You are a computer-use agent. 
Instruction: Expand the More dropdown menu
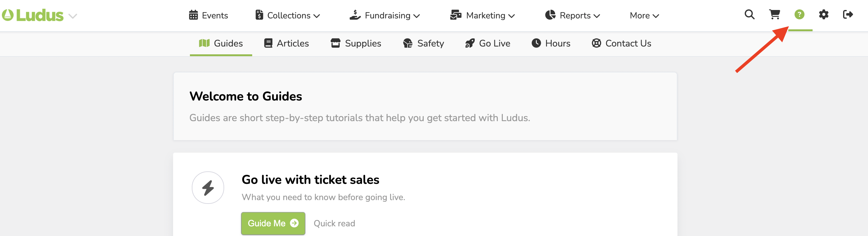[x=644, y=16]
